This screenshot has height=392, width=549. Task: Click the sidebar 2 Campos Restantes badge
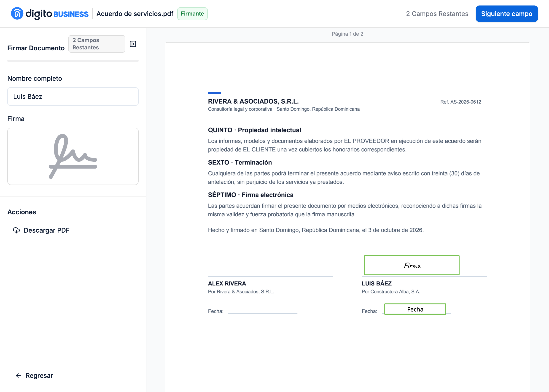coord(97,44)
